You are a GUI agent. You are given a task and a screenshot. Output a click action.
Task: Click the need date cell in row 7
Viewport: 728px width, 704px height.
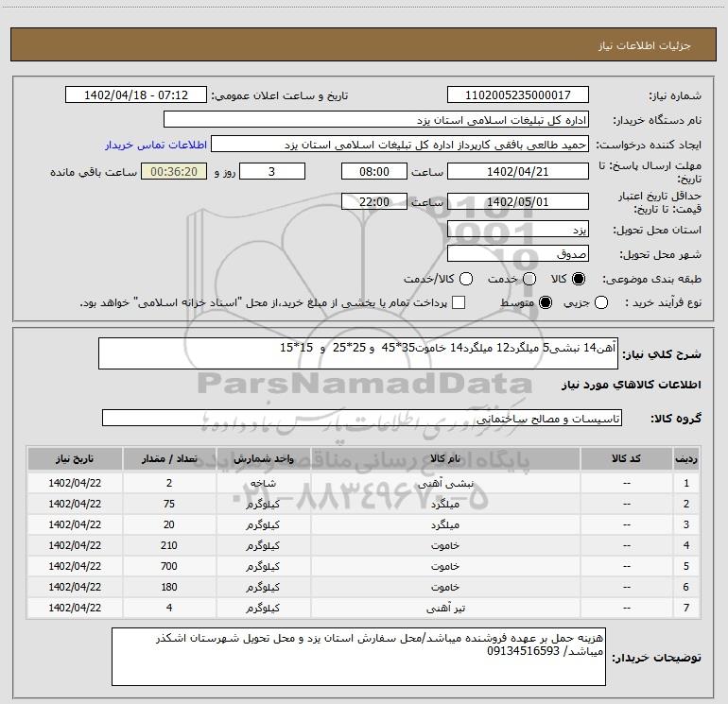coord(75,608)
